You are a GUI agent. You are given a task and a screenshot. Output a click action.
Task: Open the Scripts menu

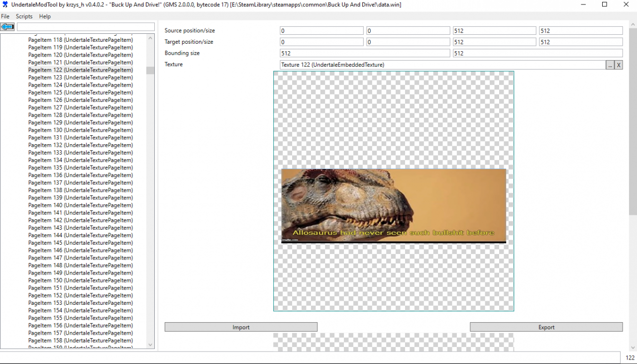tap(24, 16)
